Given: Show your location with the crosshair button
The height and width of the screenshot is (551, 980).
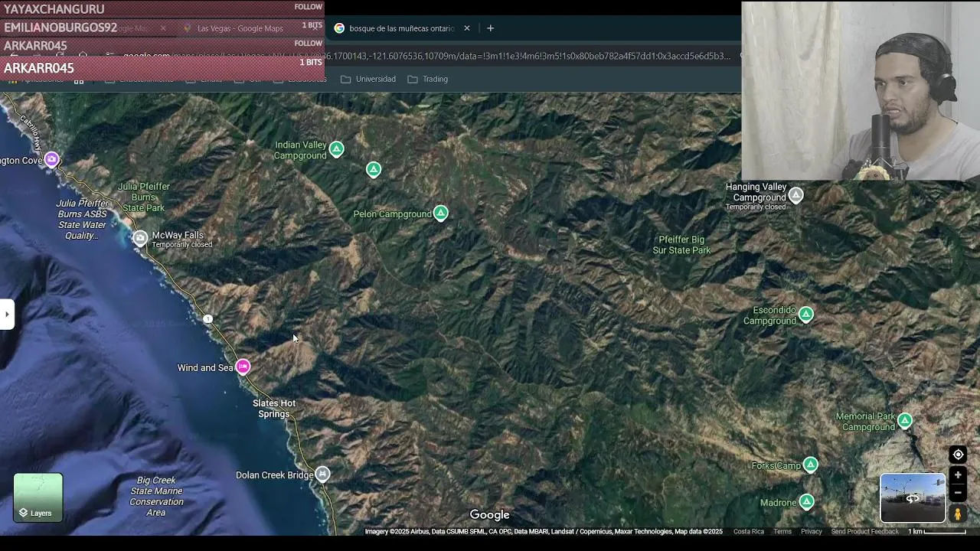Looking at the screenshot, I should pos(958,455).
